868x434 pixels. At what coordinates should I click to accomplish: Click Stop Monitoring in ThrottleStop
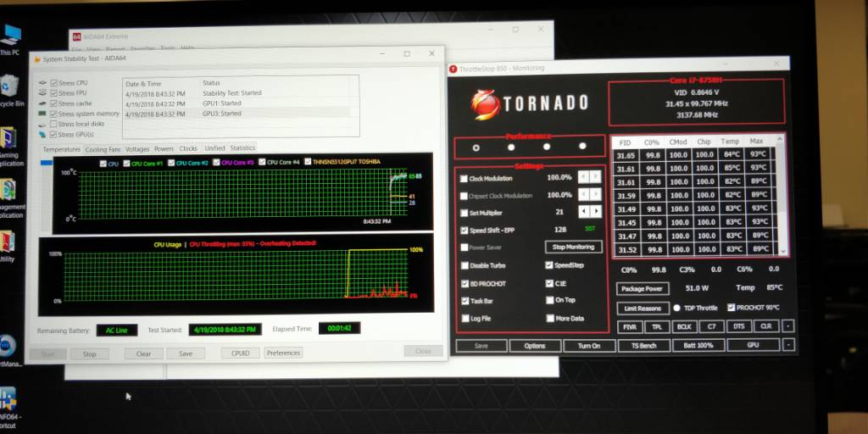tap(574, 247)
